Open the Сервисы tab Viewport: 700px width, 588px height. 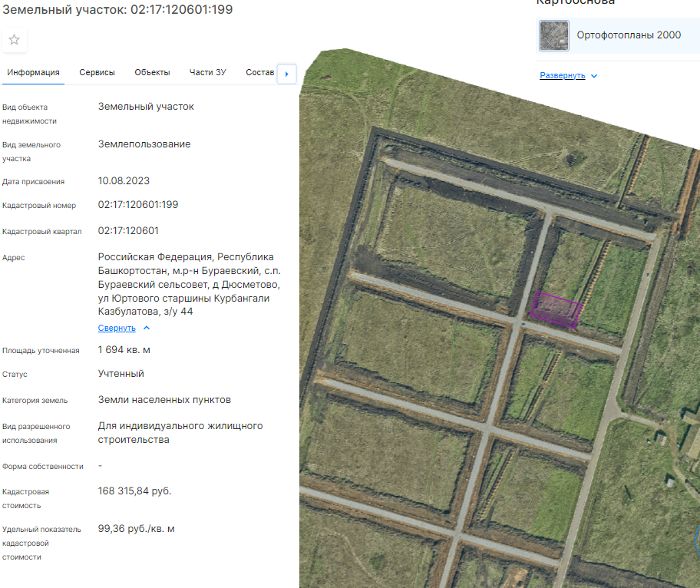(97, 72)
